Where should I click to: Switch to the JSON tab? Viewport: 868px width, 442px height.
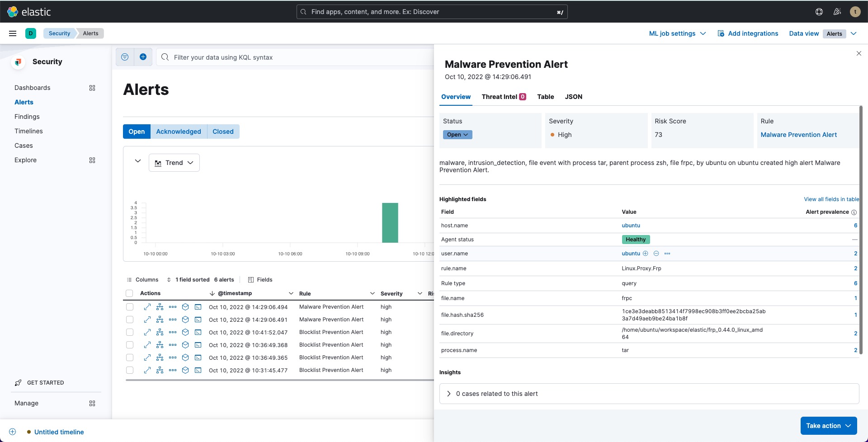[x=573, y=97]
